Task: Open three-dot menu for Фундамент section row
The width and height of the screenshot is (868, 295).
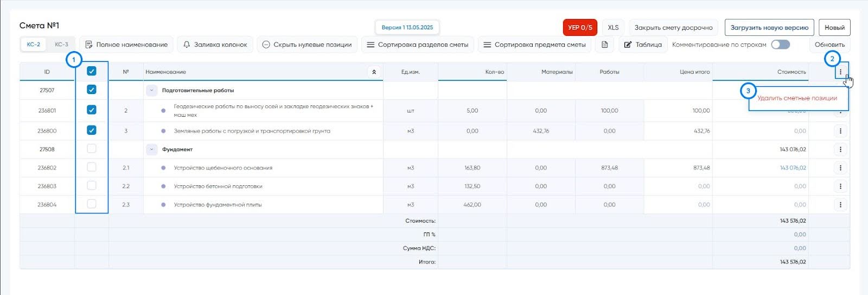Action: 840,149
